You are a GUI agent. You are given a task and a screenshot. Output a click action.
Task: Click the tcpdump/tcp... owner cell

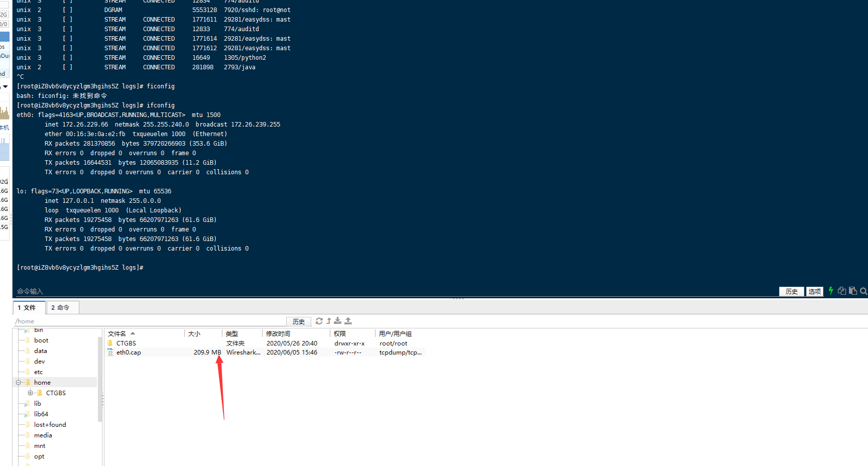(x=400, y=353)
